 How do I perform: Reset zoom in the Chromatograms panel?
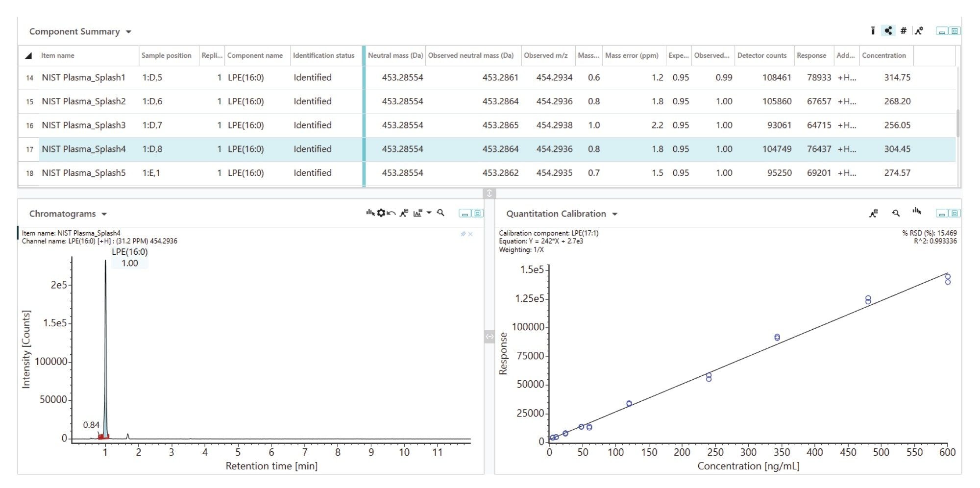click(441, 213)
